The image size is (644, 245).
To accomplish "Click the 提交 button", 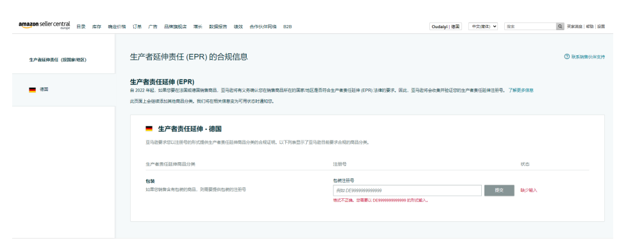I will pos(499,190).
